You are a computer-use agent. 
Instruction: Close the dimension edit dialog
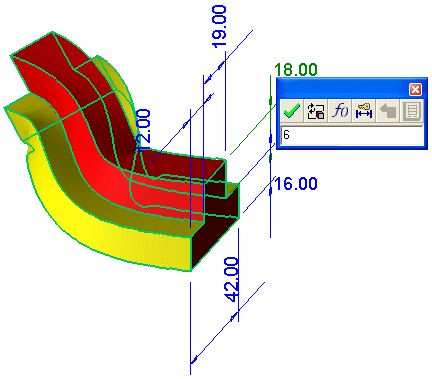coord(415,89)
